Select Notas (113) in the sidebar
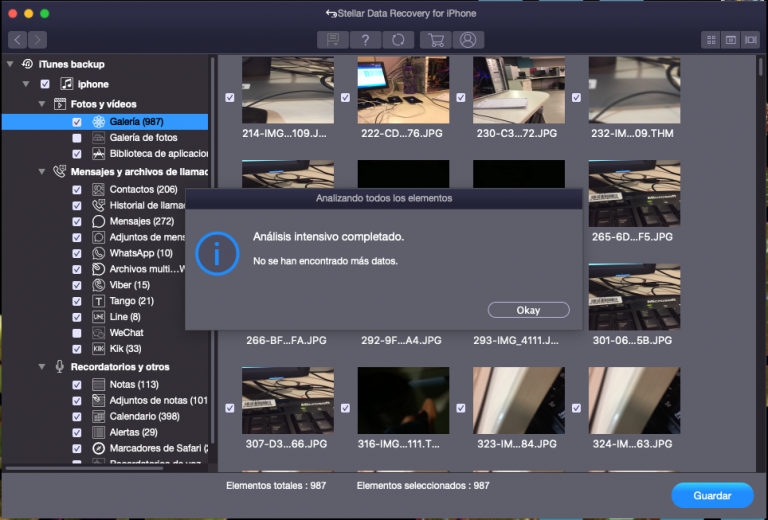768x520 pixels. coord(134,384)
